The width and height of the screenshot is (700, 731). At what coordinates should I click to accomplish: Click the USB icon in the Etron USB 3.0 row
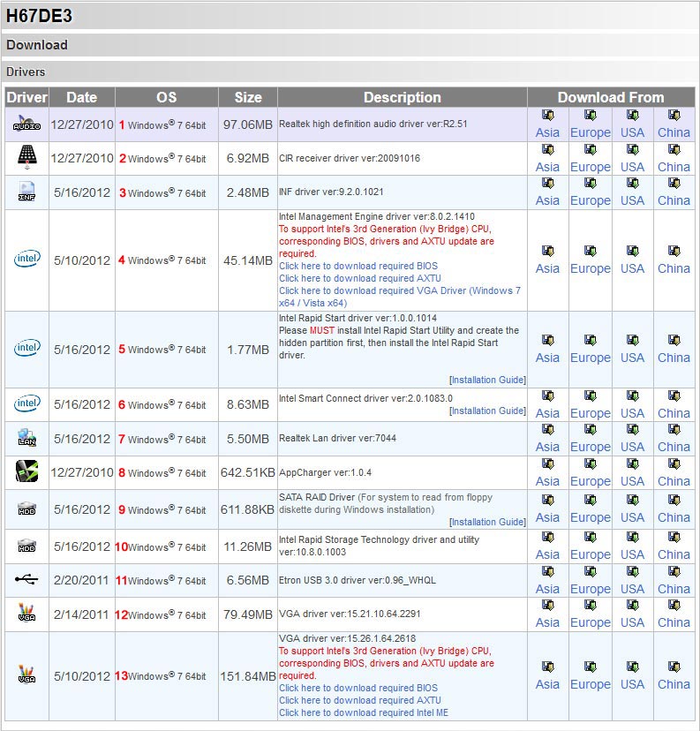pyautogui.click(x=26, y=579)
